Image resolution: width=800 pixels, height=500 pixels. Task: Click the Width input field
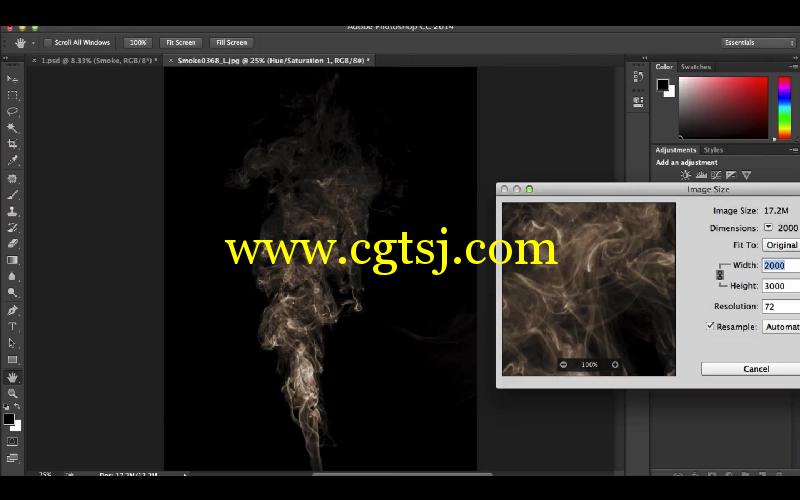coord(781,265)
